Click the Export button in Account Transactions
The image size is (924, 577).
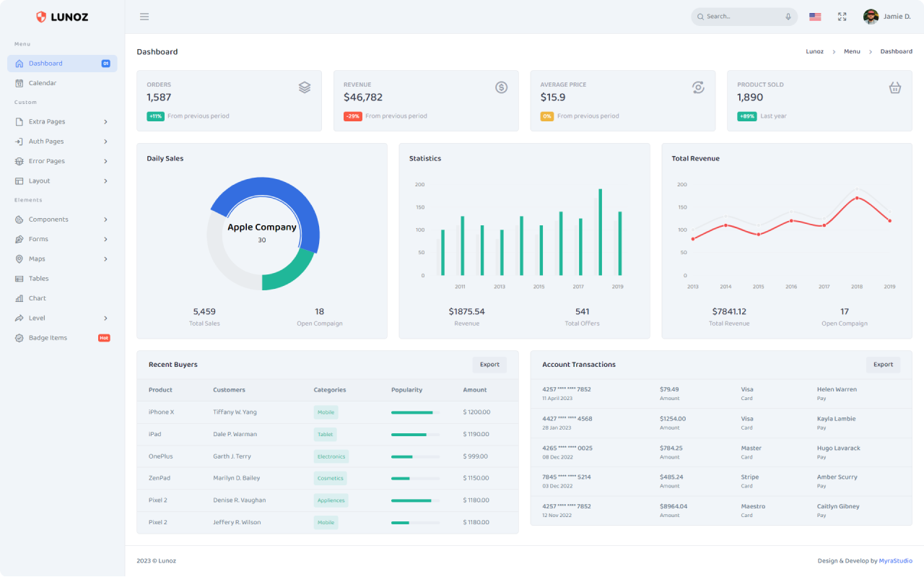pos(883,365)
